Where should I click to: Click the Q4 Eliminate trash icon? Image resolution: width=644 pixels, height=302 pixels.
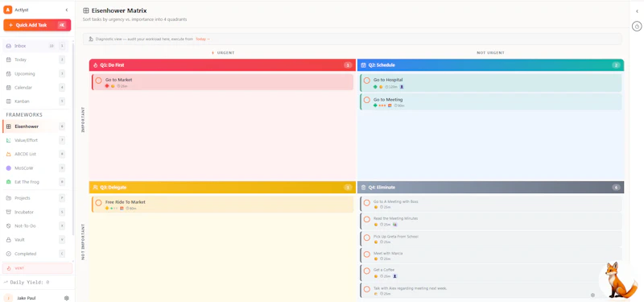(363, 188)
